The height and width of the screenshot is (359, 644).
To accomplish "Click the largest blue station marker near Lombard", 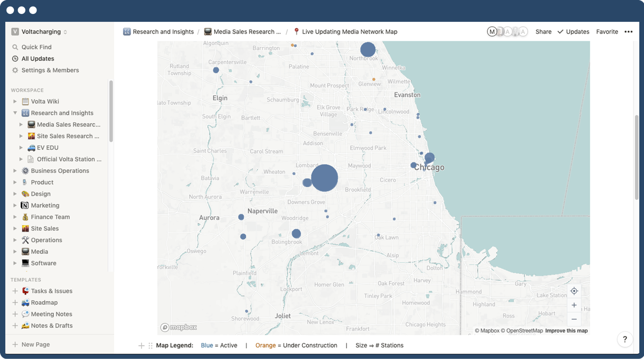I will click(x=324, y=178).
